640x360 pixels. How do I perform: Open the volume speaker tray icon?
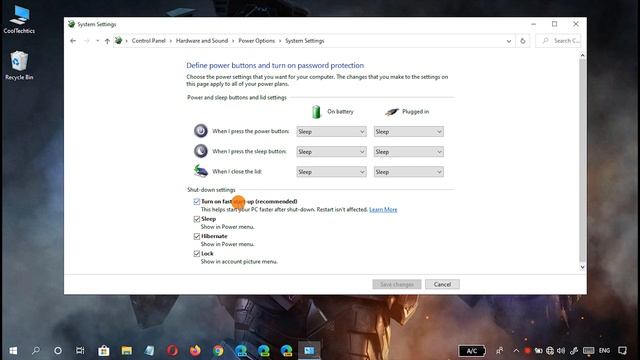pos(561,351)
